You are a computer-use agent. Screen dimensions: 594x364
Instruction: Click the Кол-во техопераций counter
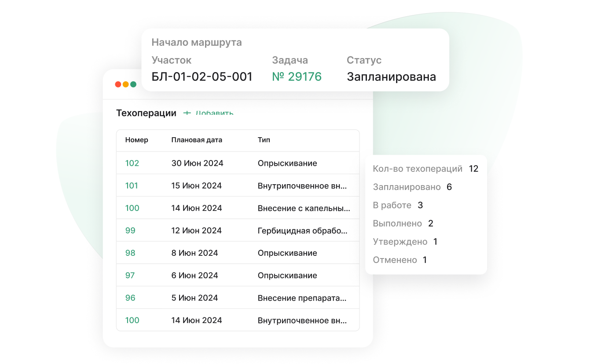click(x=418, y=168)
